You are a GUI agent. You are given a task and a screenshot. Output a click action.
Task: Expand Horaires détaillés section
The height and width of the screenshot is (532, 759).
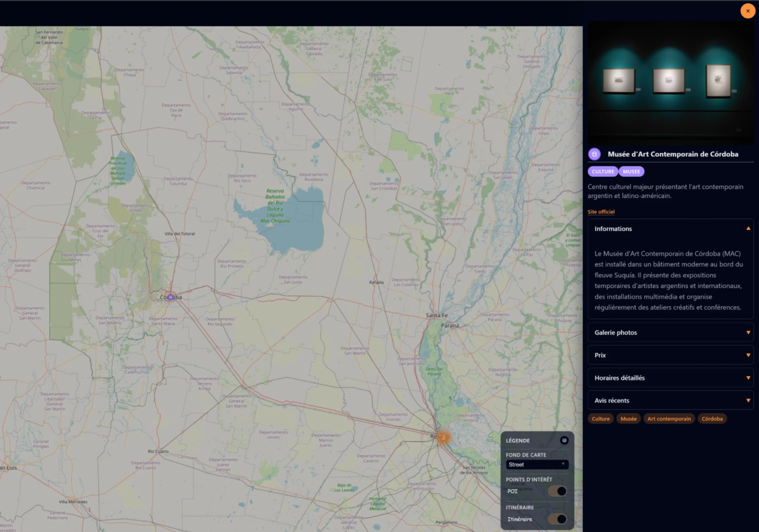tap(670, 378)
